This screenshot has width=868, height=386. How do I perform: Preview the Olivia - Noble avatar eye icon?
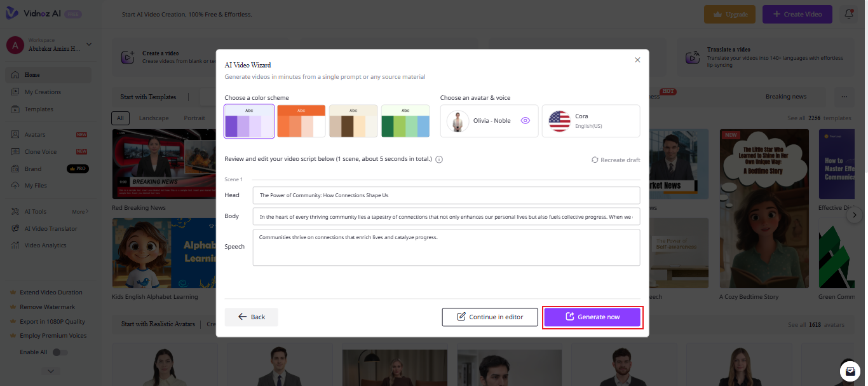click(x=525, y=120)
